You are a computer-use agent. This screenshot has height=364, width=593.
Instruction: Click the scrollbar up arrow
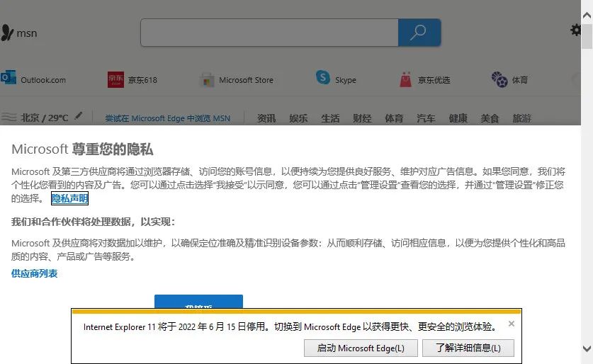pyautogui.click(x=587, y=16)
